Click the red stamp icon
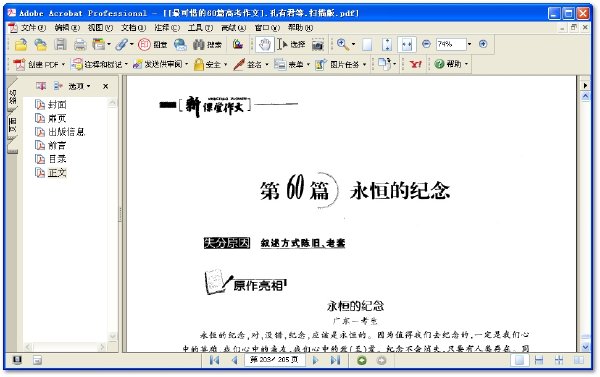 pos(144,45)
